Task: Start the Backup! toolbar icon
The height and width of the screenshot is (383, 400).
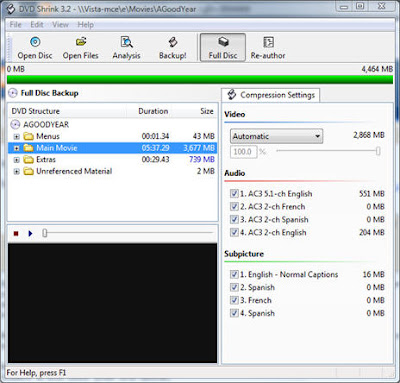Action: [173, 42]
